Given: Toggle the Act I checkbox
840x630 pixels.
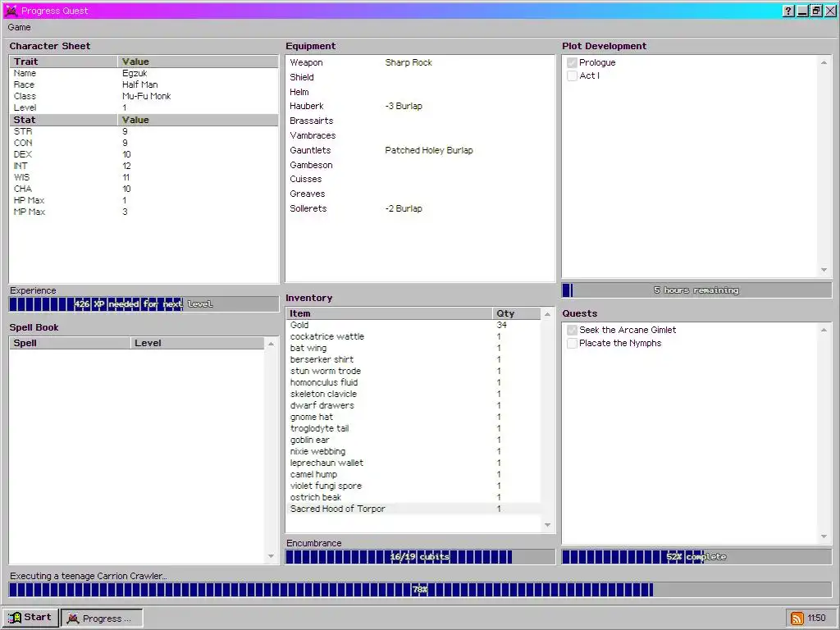Looking at the screenshot, I should (572, 75).
